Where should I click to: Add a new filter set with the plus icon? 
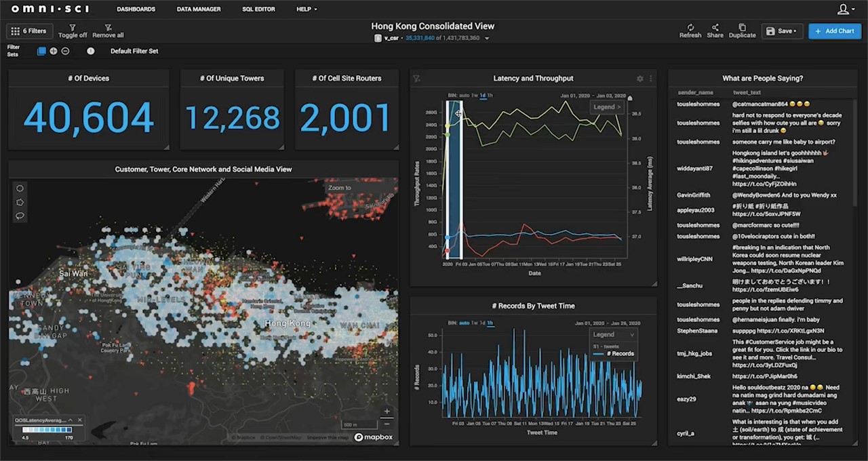[54, 51]
